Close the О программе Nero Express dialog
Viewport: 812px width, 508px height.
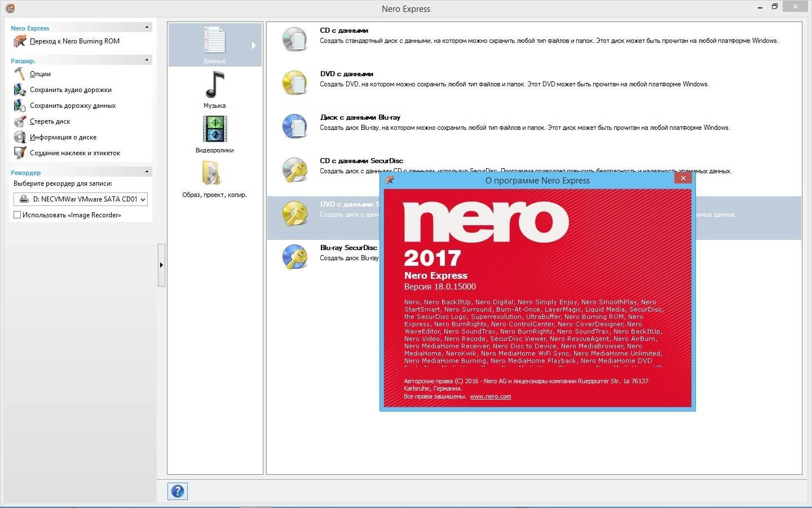(683, 178)
